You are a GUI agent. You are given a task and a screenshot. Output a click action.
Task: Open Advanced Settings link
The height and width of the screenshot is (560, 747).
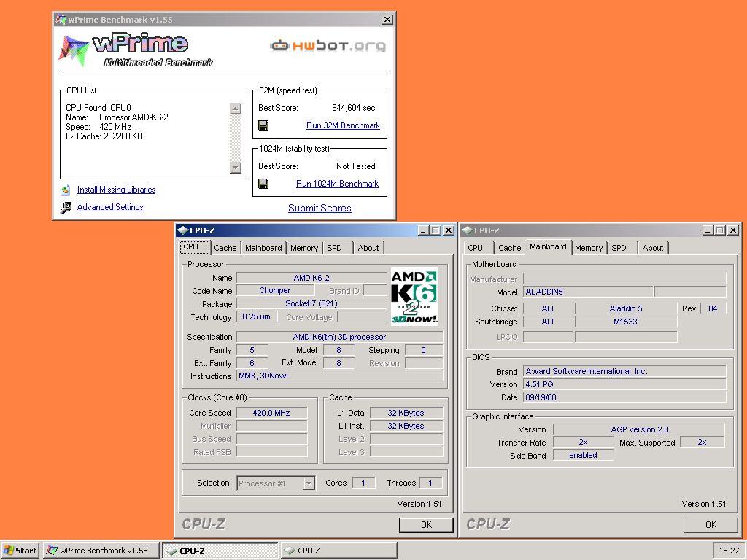point(110,207)
